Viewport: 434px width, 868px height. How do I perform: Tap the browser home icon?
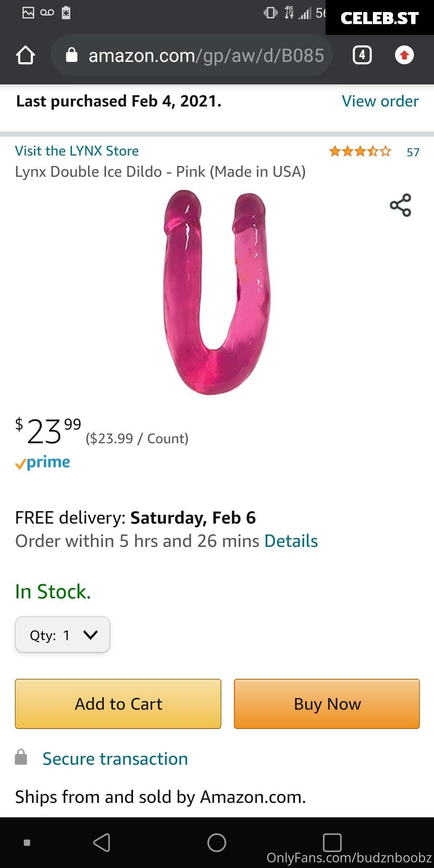(x=25, y=55)
